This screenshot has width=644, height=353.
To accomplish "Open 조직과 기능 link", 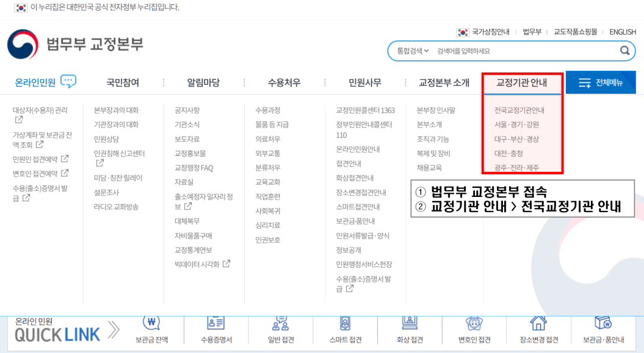I will (x=432, y=139).
